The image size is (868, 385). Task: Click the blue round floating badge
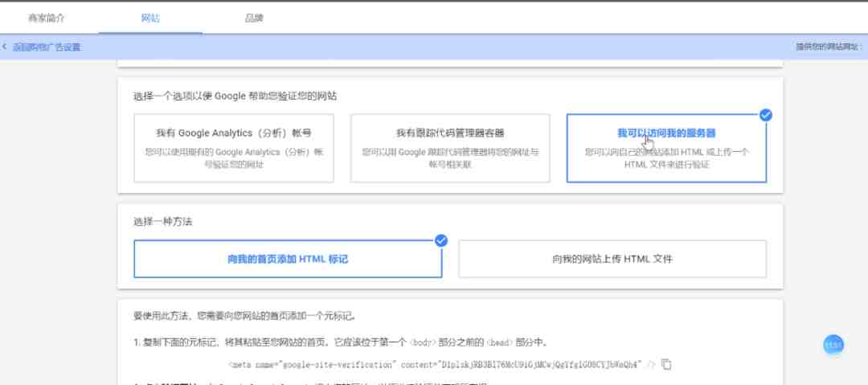click(x=833, y=345)
